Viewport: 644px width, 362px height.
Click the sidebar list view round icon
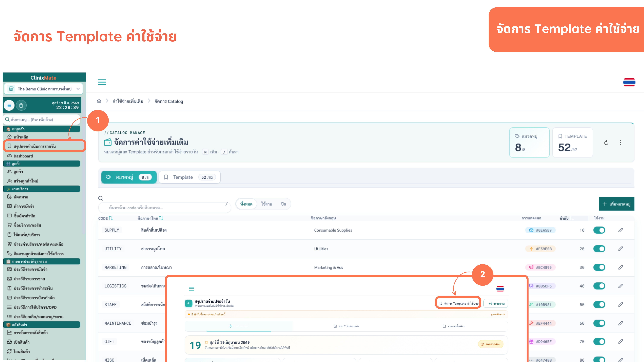[x=9, y=105]
